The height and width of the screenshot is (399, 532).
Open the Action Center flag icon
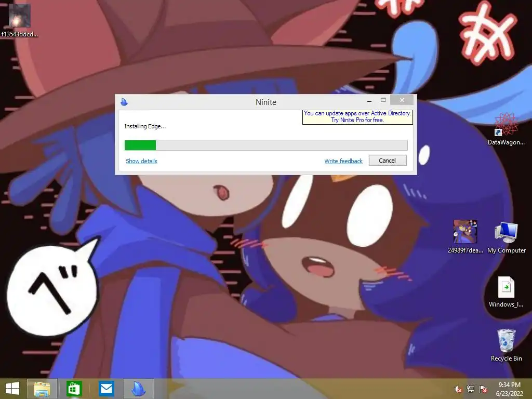pos(483,389)
